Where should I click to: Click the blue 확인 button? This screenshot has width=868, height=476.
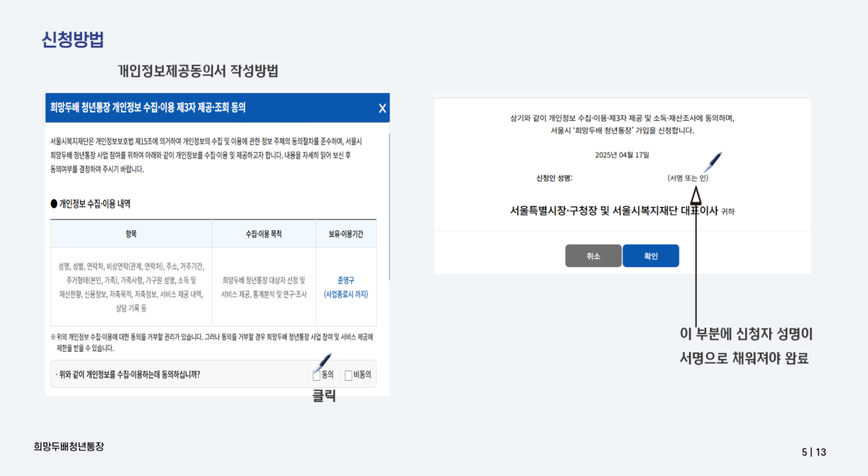[x=650, y=256]
